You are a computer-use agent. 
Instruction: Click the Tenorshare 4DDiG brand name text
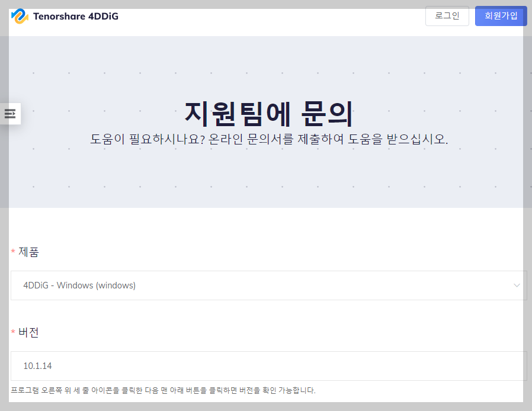76,16
